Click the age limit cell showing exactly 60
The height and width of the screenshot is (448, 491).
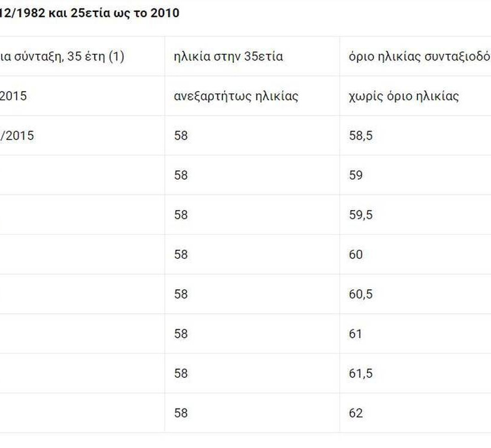pyautogui.click(x=356, y=255)
